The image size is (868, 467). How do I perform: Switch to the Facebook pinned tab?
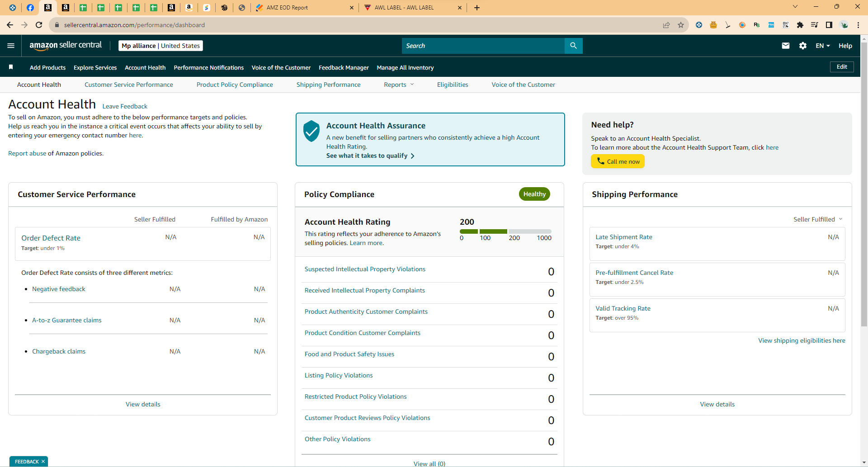point(30,8)
